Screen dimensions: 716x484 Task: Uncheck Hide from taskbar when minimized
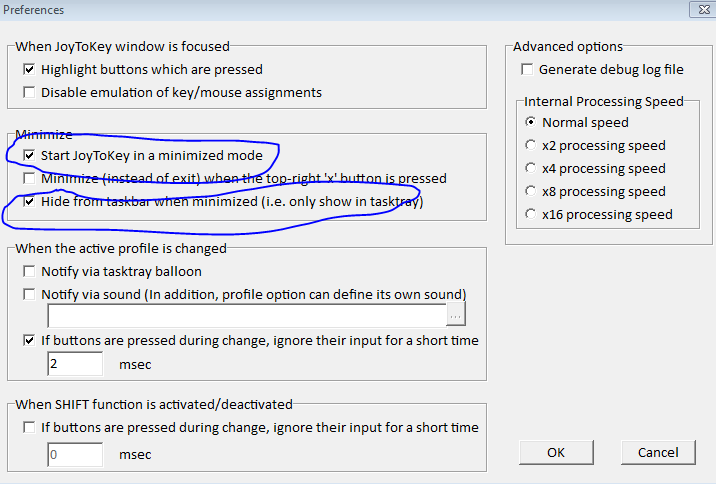pyautogui.click(x=29, y=202)
